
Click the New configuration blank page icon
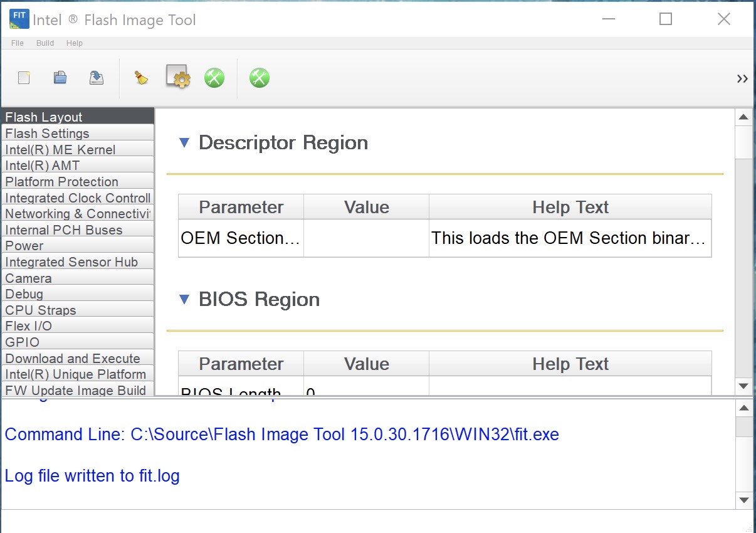[24, 78]
